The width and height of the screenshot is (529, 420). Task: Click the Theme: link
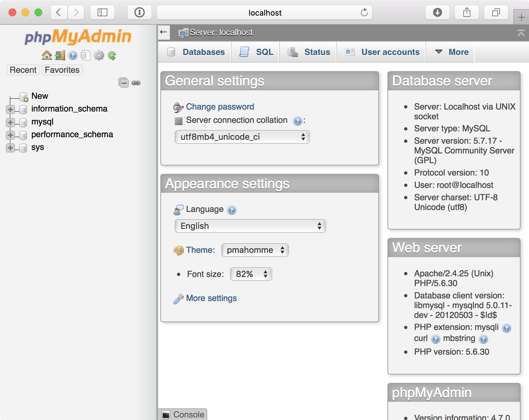click(200, 250)
